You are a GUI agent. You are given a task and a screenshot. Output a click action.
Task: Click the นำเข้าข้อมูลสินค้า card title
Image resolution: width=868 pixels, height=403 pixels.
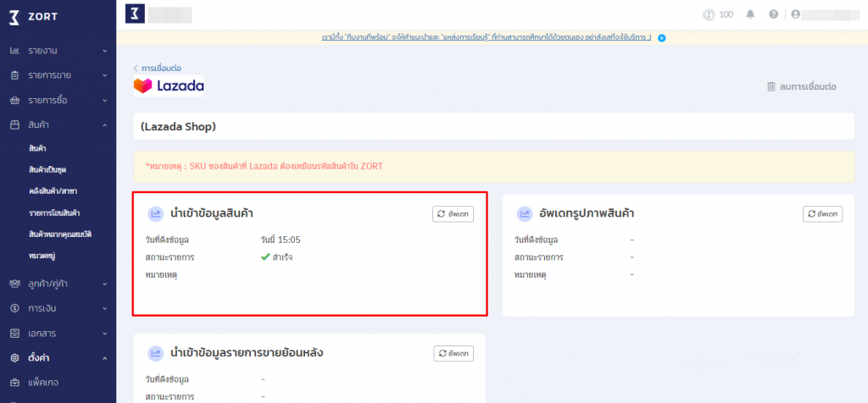[x=212, y=213]
